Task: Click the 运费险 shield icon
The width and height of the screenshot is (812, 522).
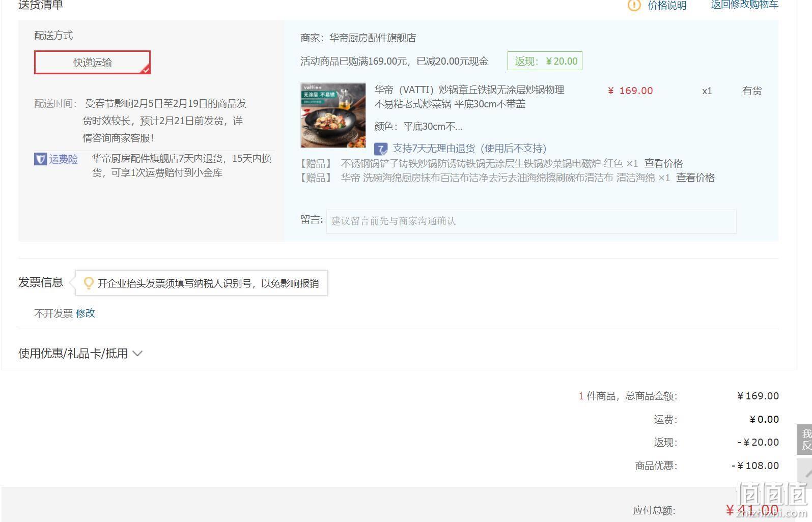Action: coord(40,159)
